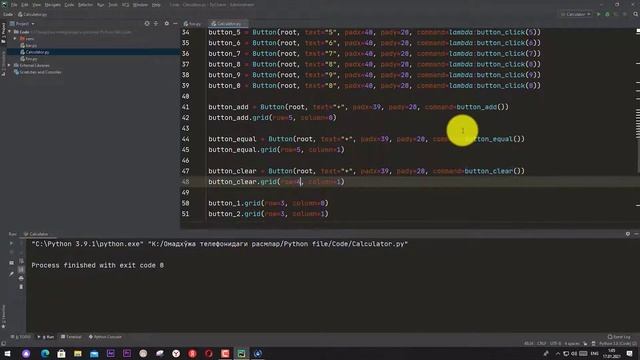Open the Window menu
The height and width of the screenshot is (360, 640).
click(x=140, y=5)
